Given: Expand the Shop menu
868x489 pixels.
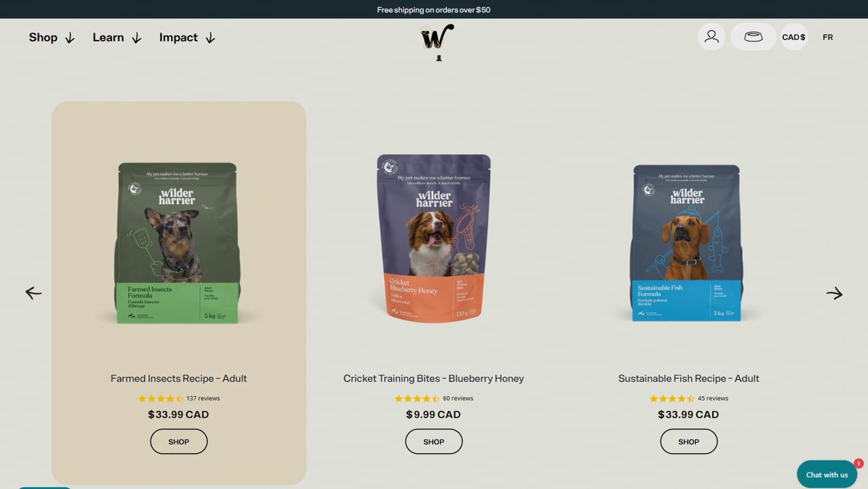Looking at the screenshot, I should (x=52, y=37).
